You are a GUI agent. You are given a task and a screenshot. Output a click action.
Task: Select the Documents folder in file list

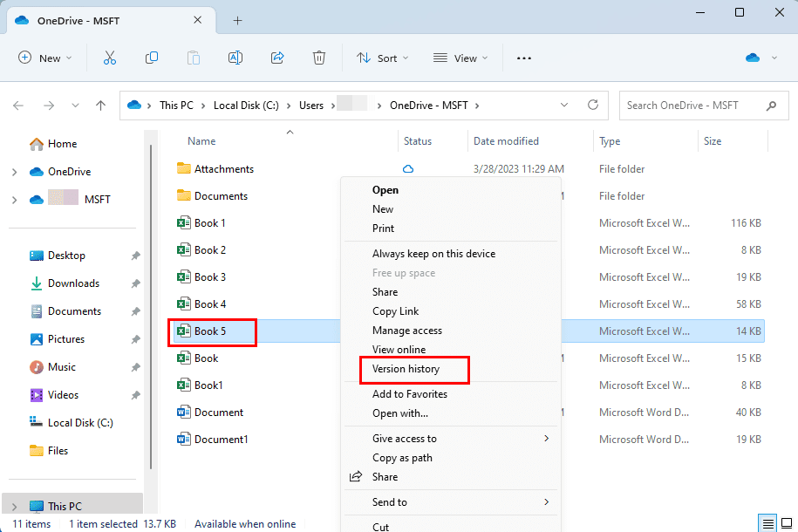point(212,196)
